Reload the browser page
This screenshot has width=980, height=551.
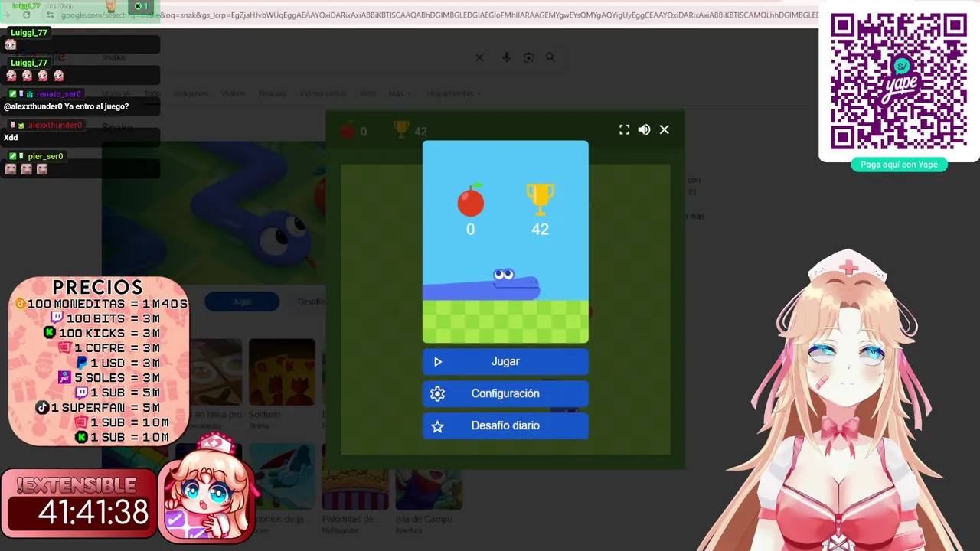pyautogui.click(x=27, y=15)
